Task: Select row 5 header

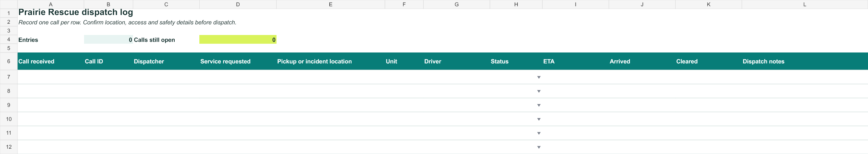Action: [x=9, y=48]
